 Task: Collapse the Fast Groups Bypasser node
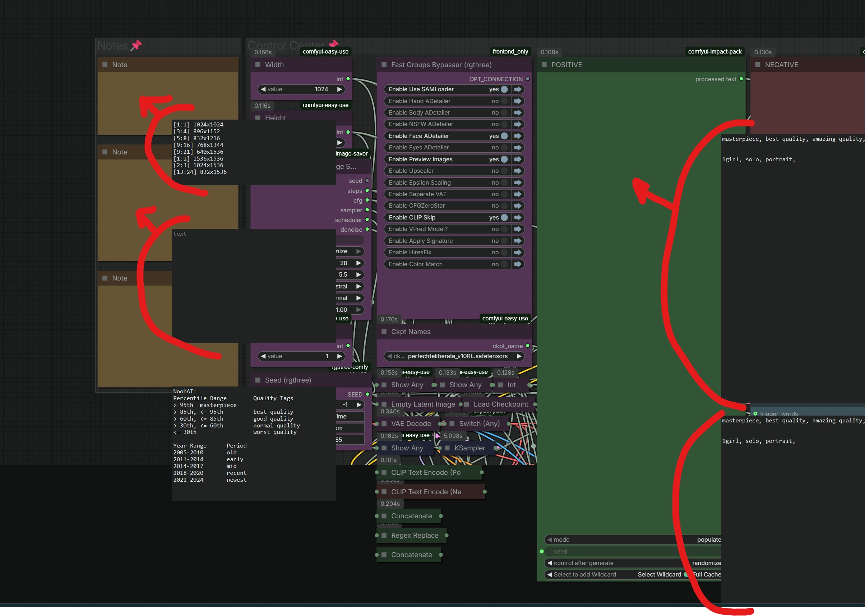click(384, 65)
